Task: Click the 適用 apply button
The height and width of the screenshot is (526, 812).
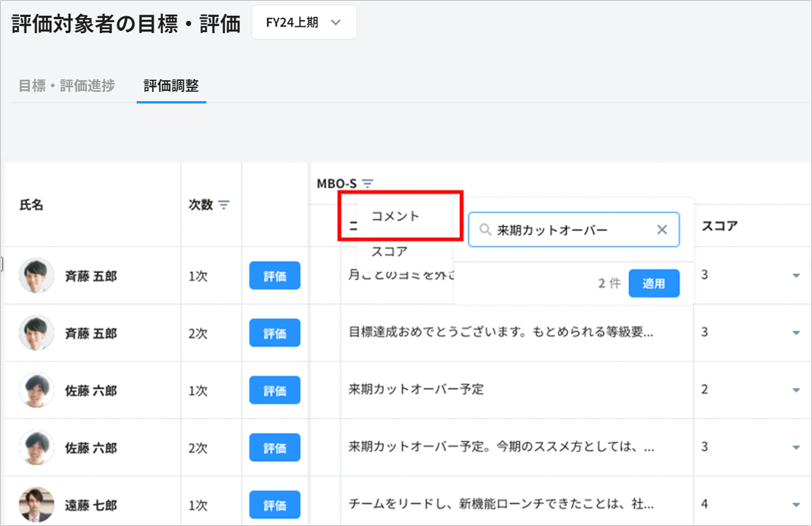Action: pos(653,283)
